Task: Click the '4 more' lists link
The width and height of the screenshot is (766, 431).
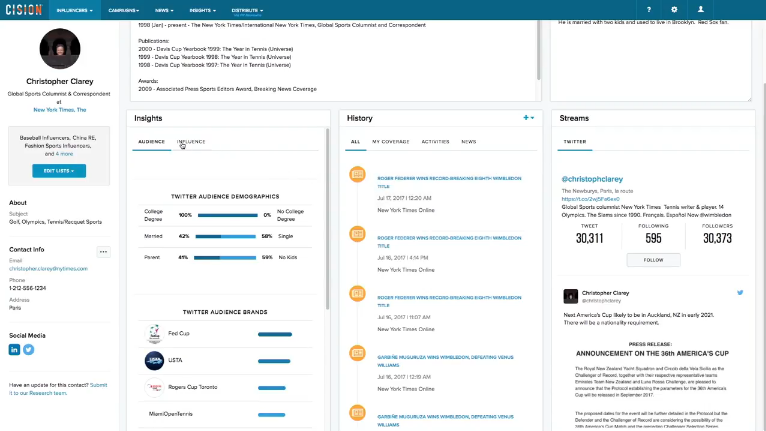Action: pyautogui.click(x=64, y=154)
